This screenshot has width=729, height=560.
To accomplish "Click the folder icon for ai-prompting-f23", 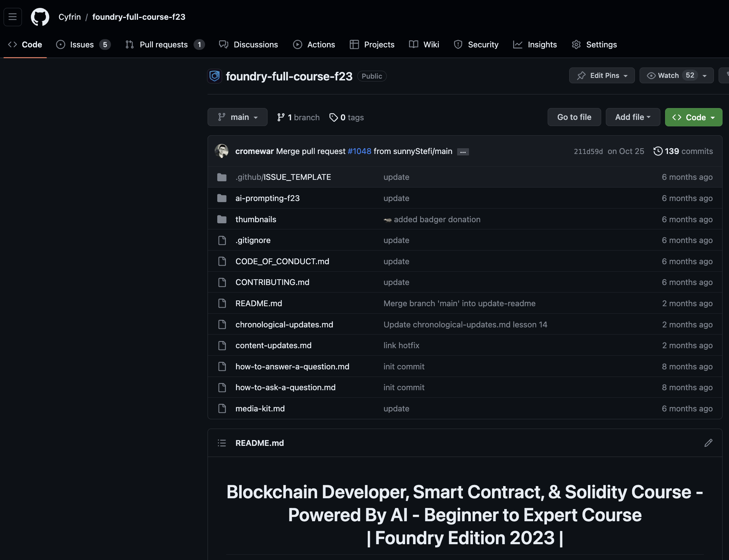I will point(222,198).
